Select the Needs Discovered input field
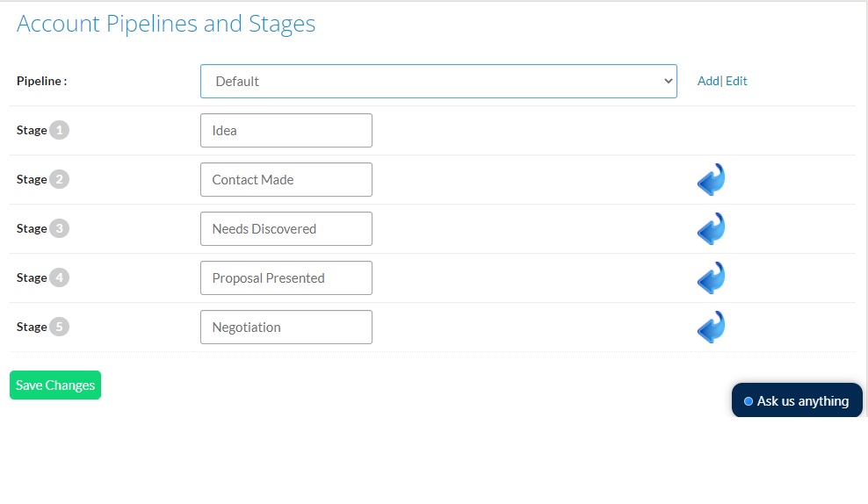The image size is (868, 504). click(x=286, y=229)
